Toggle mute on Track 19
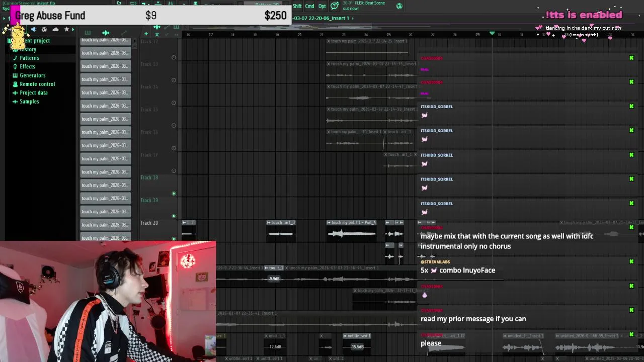Image resolution: width=644 pixels, height=362 pixels. pyautogui.click(x=174, y=216)
